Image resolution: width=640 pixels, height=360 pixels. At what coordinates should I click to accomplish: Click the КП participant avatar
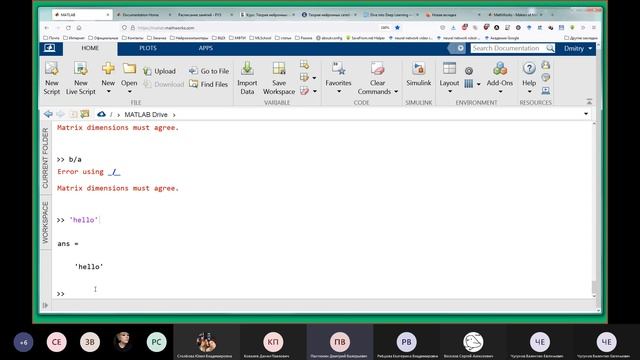point(273,342)
